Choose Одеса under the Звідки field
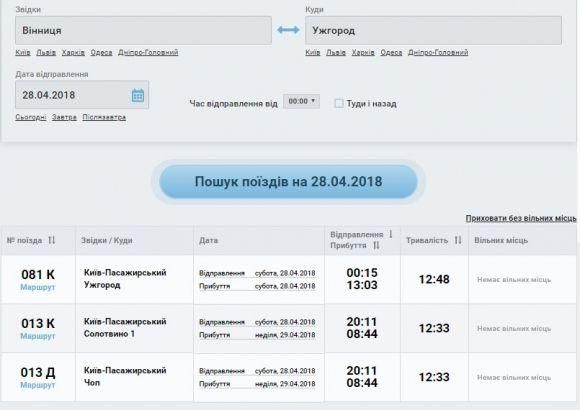The image size is (580, 410). [x=101, y=53]
